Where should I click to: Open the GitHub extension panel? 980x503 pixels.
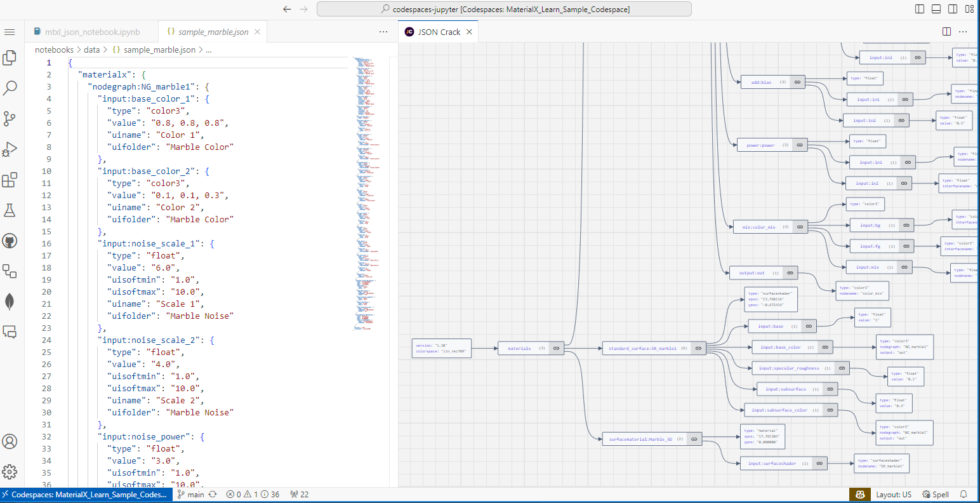coord(10,241)
